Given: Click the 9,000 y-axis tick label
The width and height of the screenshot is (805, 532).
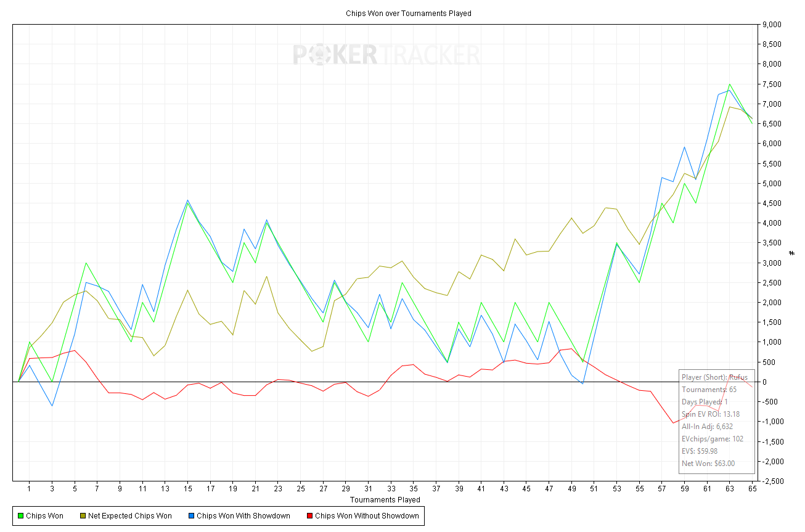Looking at the screenshot, I should pyautogui.click(x=773, y=25).
